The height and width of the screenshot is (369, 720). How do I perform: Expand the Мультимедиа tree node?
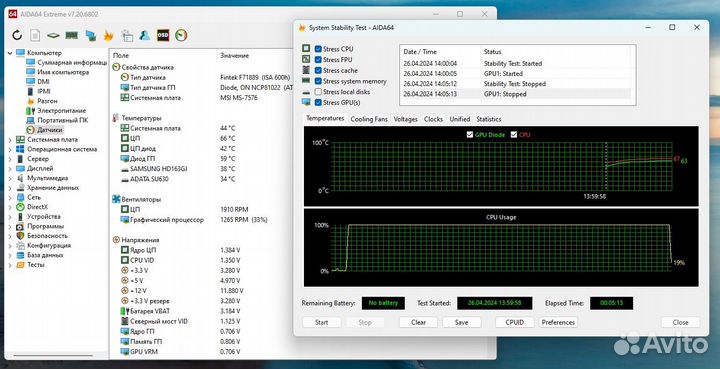tap(10, 178)
